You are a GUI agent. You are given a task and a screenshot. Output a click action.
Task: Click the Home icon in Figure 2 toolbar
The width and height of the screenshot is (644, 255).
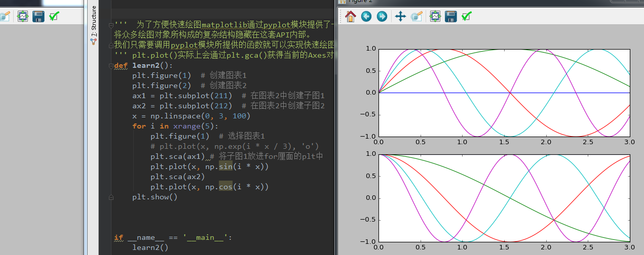[350, 17]
